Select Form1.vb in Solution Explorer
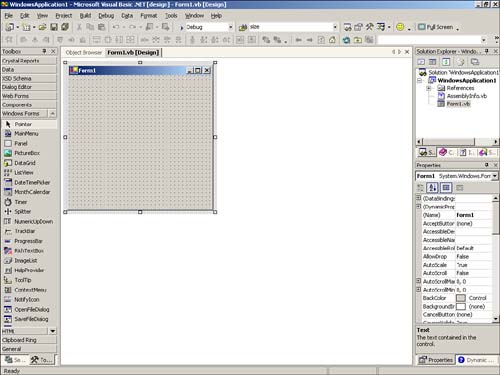The width and height of the screenshot is (500, 375). (x=458, y=104)
